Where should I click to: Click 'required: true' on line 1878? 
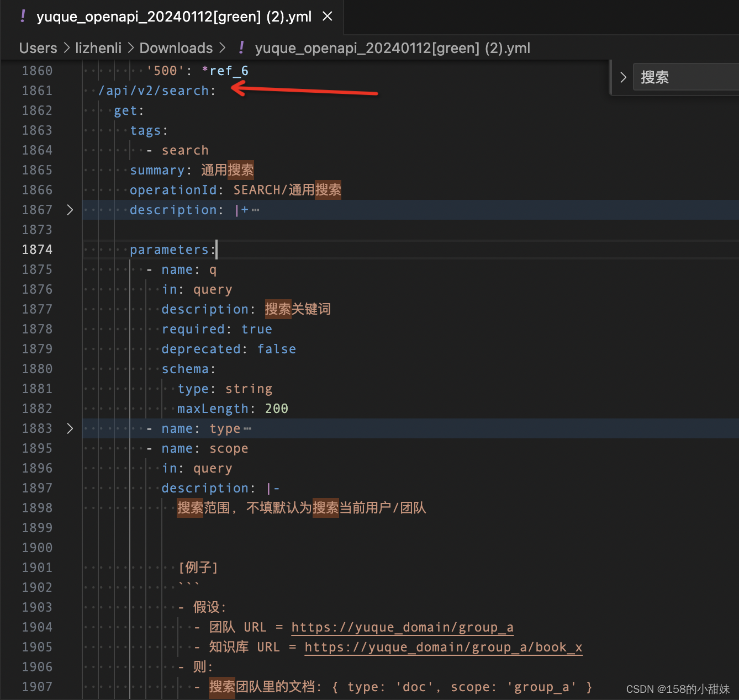pyautogui.click(x=217, y=329)
